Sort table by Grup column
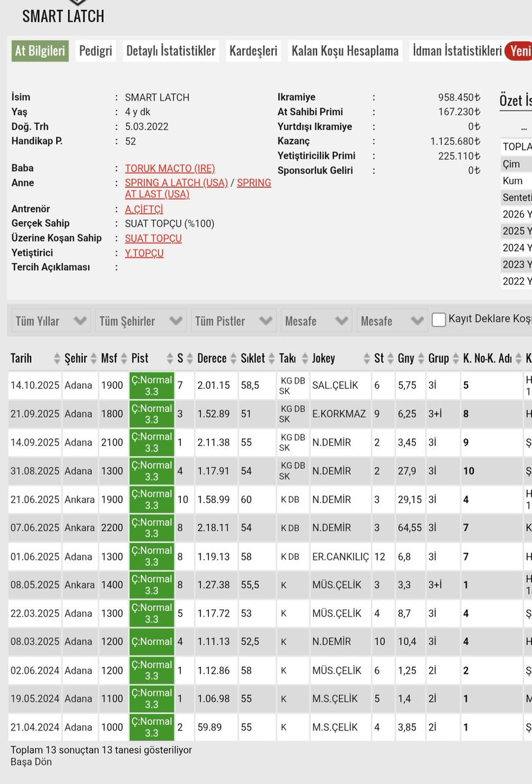The image size is (532, 784). [443, 358]
